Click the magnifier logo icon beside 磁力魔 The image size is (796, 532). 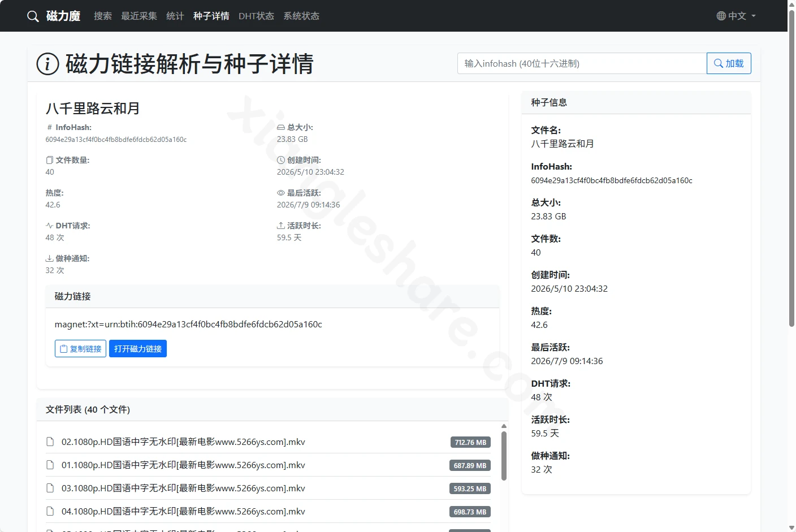pyautogui.click(x=33, y=16)
